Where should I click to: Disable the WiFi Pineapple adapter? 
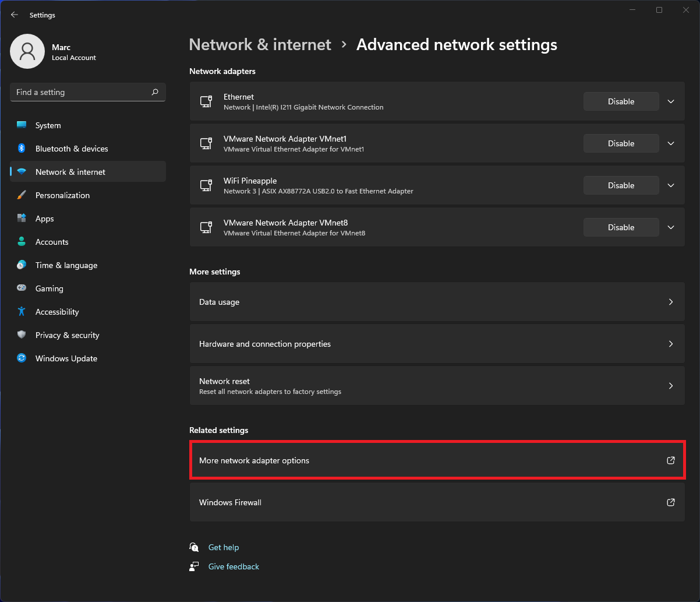(x=621, y=185)
